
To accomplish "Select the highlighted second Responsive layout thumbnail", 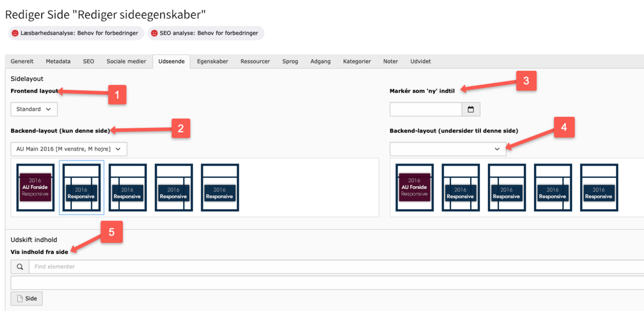I will coord(81,188).
